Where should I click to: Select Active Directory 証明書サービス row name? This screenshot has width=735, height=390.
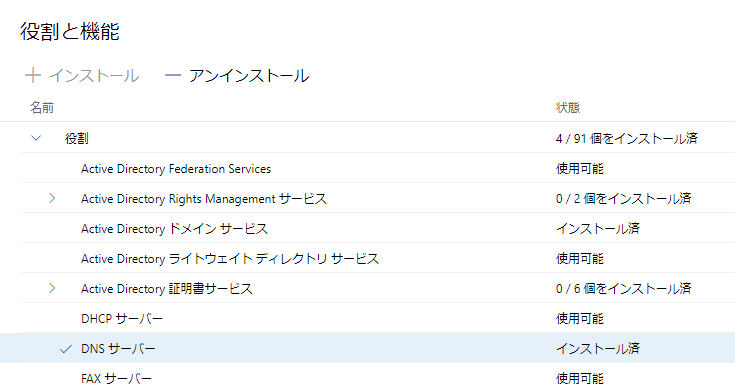pyautogui.click(x=166, y=289)
